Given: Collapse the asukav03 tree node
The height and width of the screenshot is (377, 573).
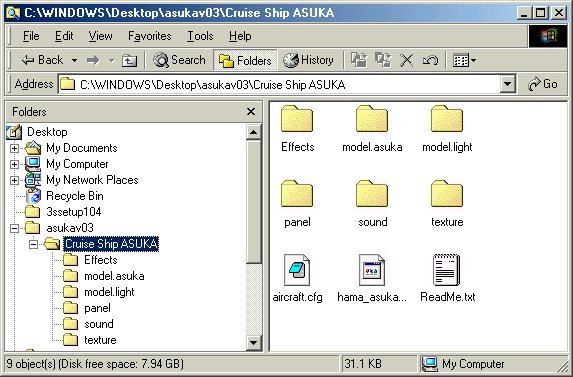Looking at the screenshot, I should [14, 228].
